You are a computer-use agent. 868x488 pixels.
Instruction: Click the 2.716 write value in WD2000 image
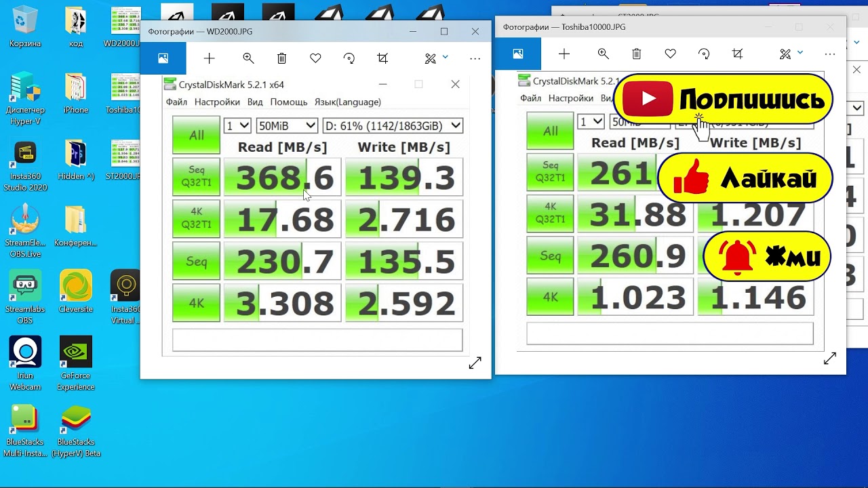(x=404, y=219)
